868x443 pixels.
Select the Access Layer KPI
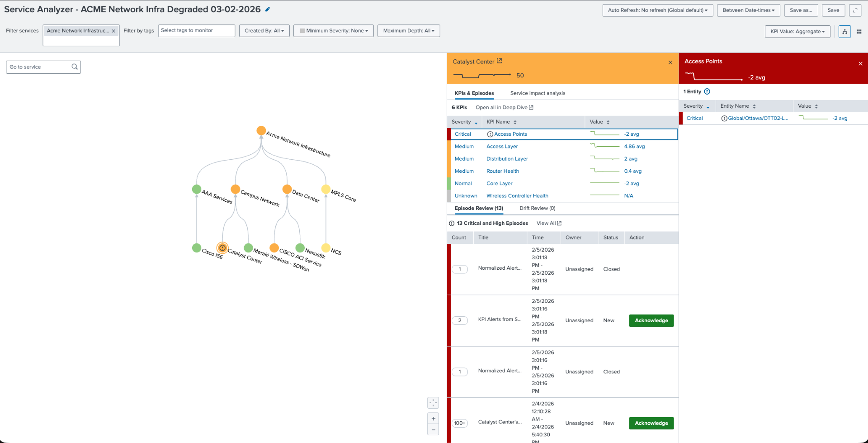point(502,147)
